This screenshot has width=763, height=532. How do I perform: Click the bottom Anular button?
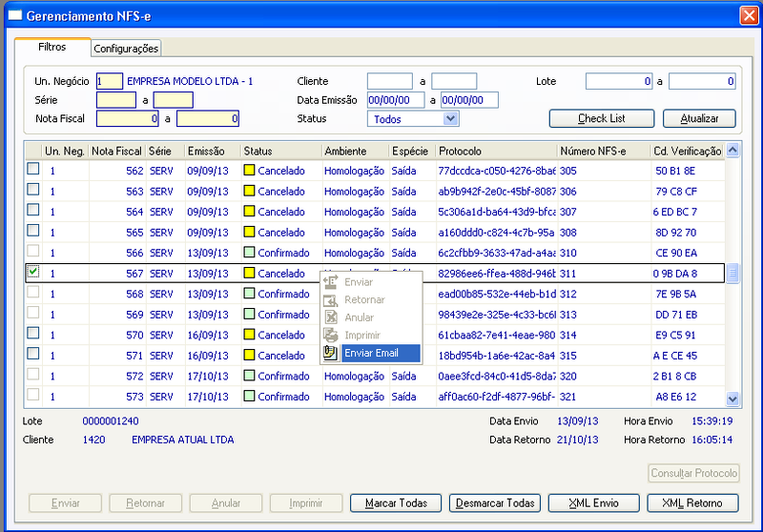pos(226,502)
